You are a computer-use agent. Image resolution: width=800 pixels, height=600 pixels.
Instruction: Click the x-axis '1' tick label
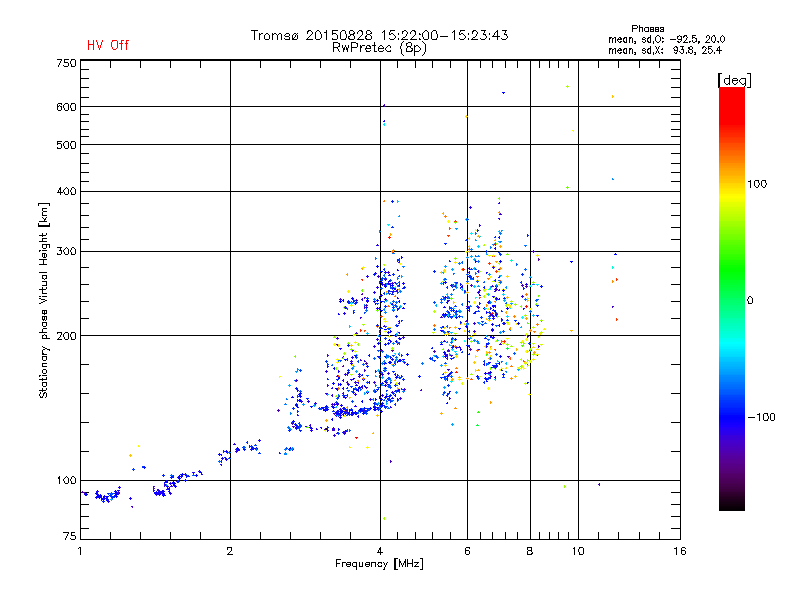tap(80, 551)
